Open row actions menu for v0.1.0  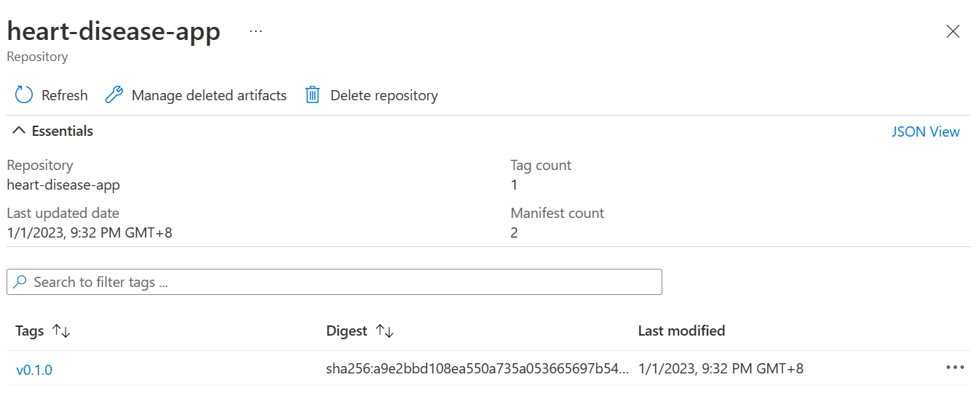[x=955, y=368]
